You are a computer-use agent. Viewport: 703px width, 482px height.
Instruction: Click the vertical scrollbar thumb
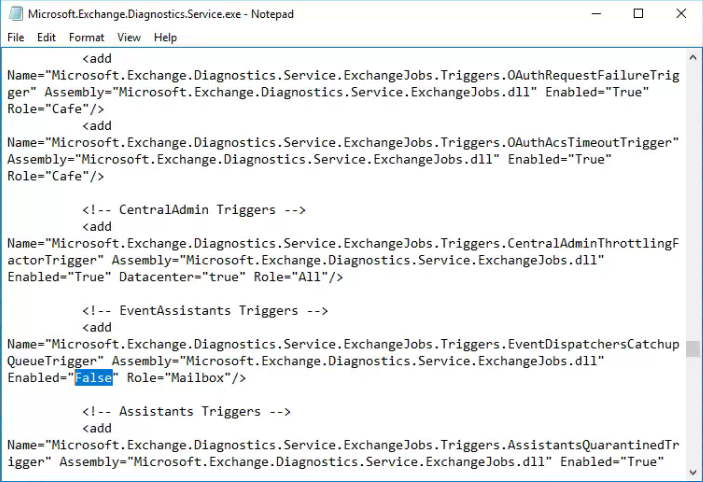point(693,348)
